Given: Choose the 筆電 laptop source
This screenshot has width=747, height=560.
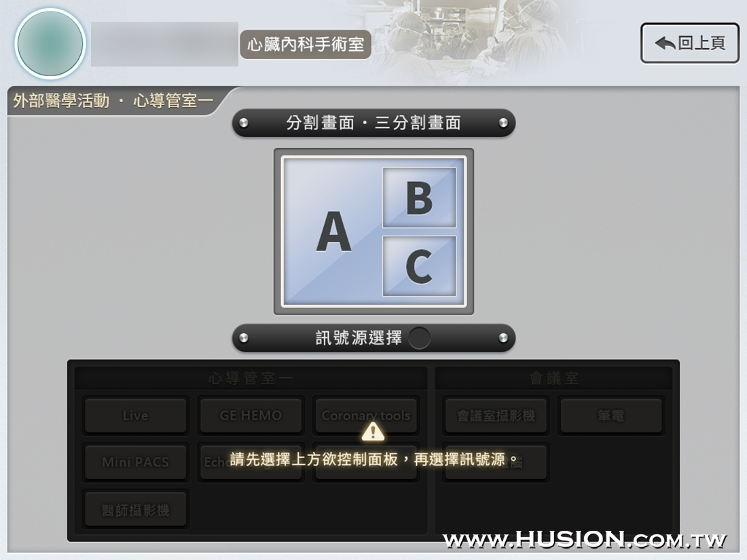Looking at the screenshot, I should coord(611,415).
